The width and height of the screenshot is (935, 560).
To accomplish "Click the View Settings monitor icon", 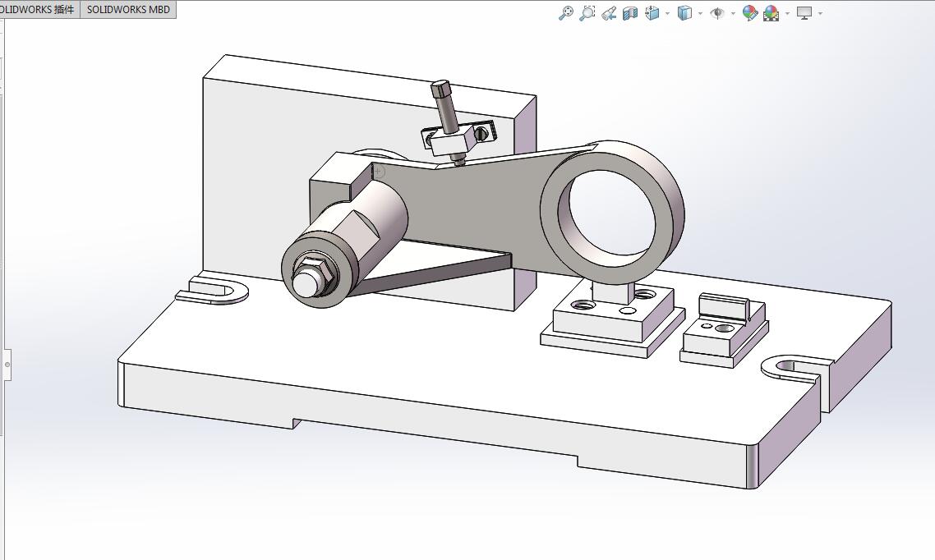I will click(804, 12).
